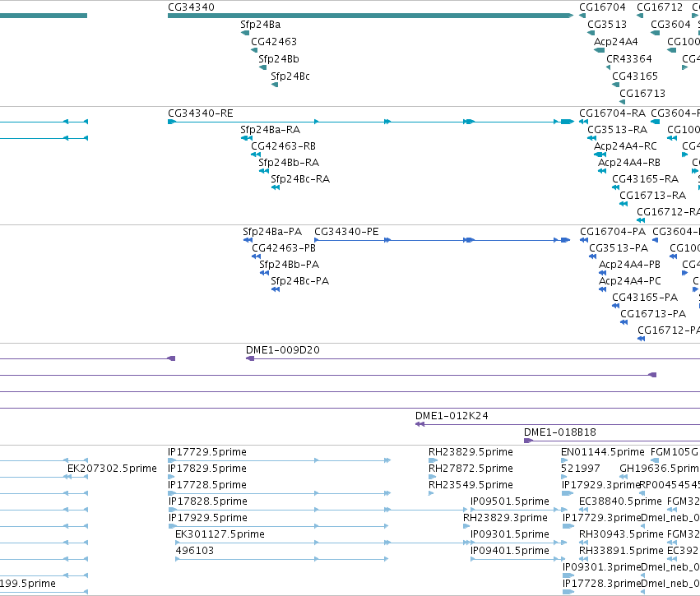
Task: Select the CG16704-PA protein label
Action: 613,232
